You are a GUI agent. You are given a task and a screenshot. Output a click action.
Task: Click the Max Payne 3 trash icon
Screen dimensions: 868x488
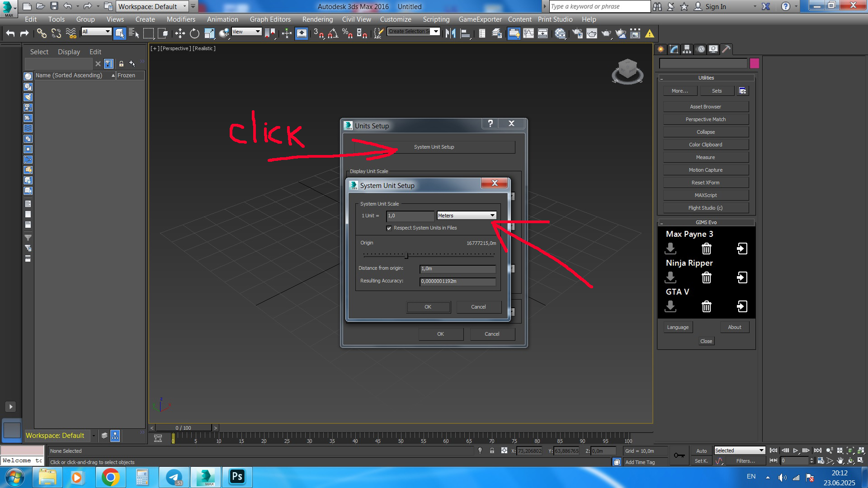point(706,249)
